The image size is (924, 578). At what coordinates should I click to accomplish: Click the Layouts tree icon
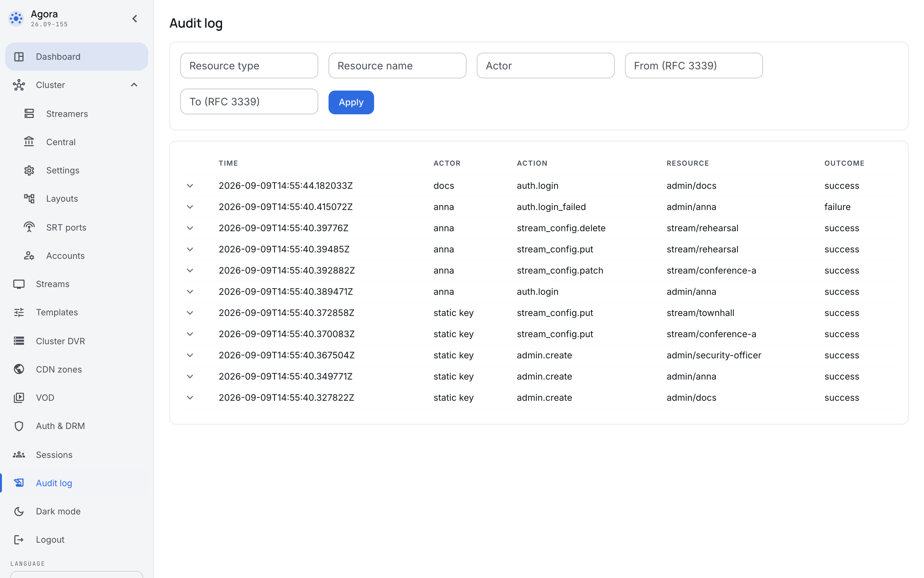coord(30,198)
